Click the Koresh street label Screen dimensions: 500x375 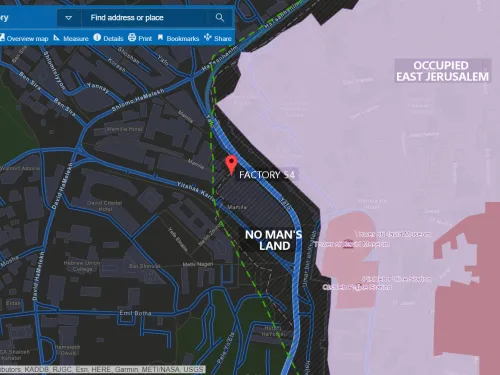(117, 65)
